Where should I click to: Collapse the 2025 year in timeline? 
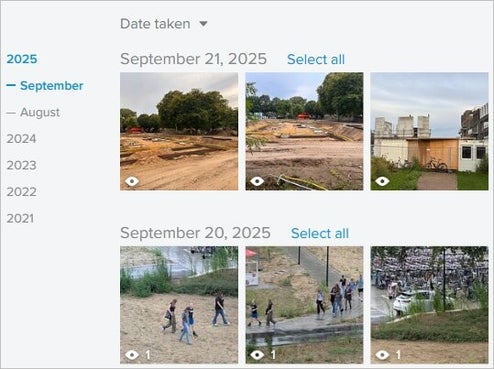click(22, 59)
